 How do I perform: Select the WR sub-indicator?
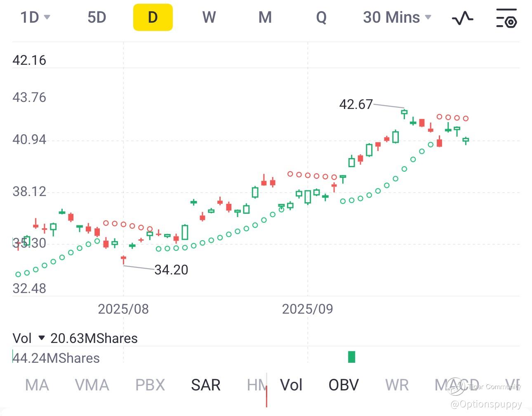397,385
